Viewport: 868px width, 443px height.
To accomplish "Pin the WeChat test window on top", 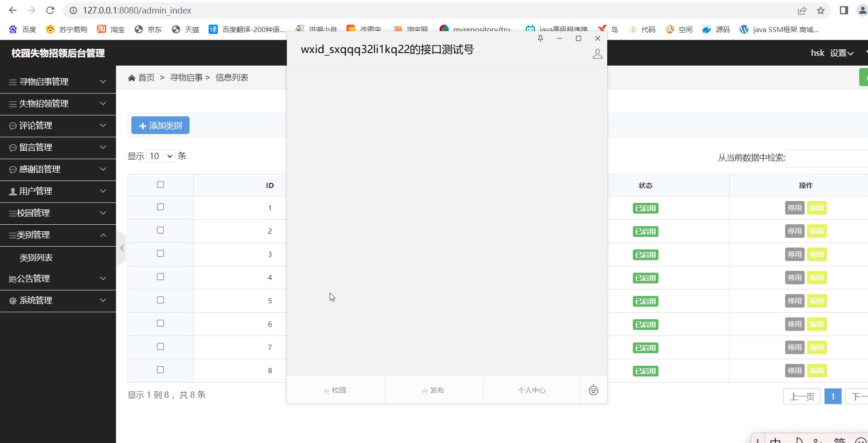I will point(540,39).
